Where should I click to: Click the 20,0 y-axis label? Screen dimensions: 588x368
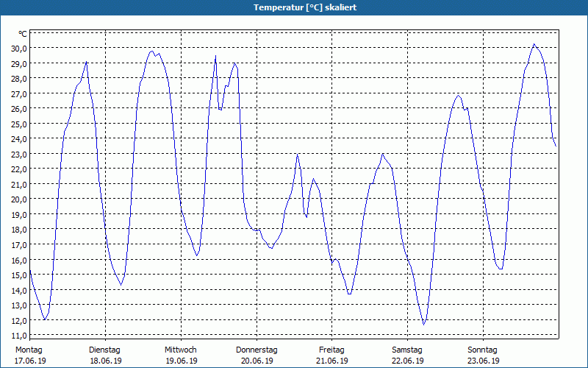click(x=21, y=199)
